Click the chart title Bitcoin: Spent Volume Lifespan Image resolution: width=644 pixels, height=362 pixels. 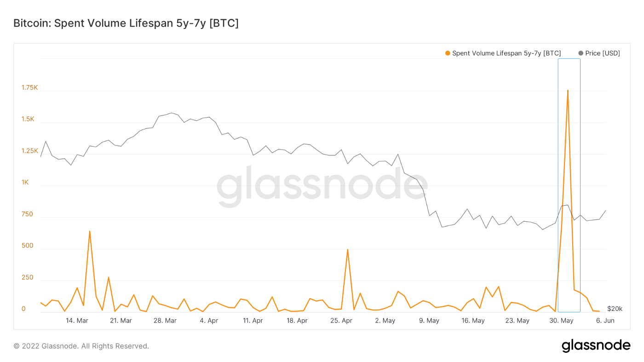(126, 23)
